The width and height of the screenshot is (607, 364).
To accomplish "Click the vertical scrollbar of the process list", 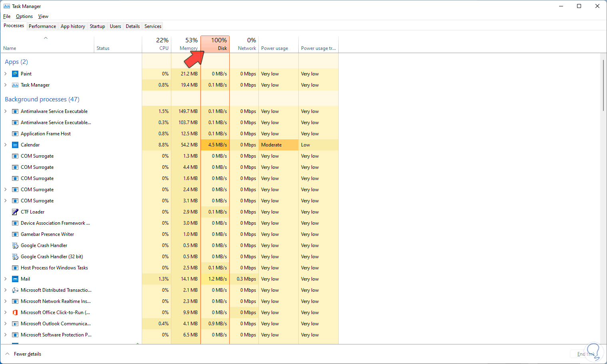I will pos(603,85).
